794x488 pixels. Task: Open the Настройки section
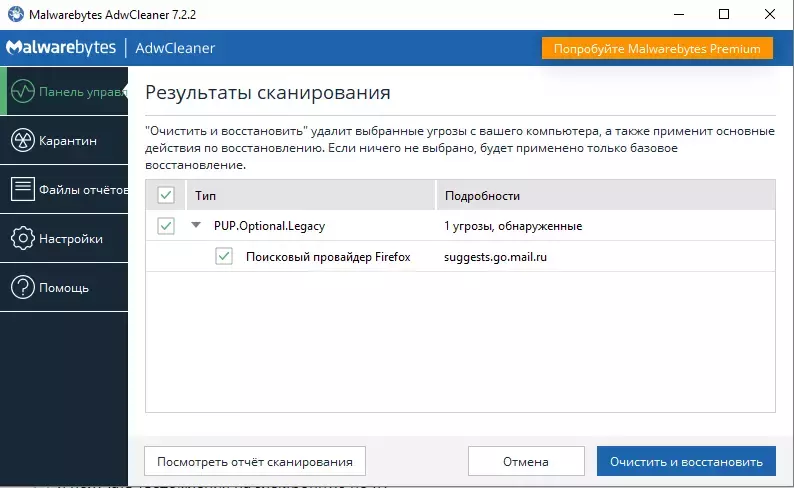[x=64, y=238]
